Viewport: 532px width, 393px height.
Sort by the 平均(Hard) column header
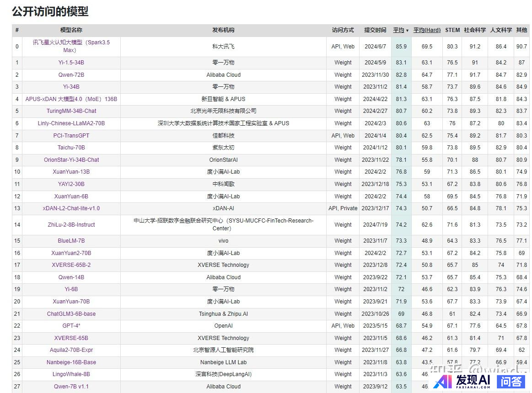[427, 30]
